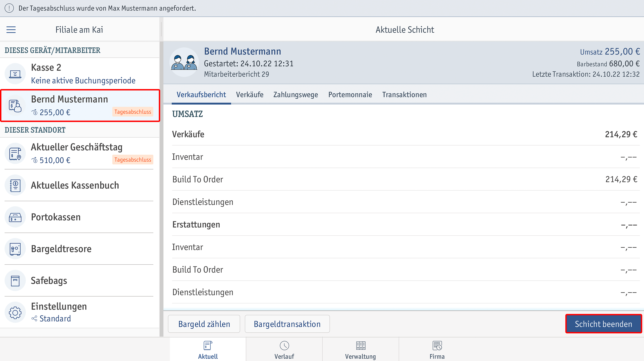Click the Bargeld zählen button
Screen dimensions: 644x361
click(204, 324)
